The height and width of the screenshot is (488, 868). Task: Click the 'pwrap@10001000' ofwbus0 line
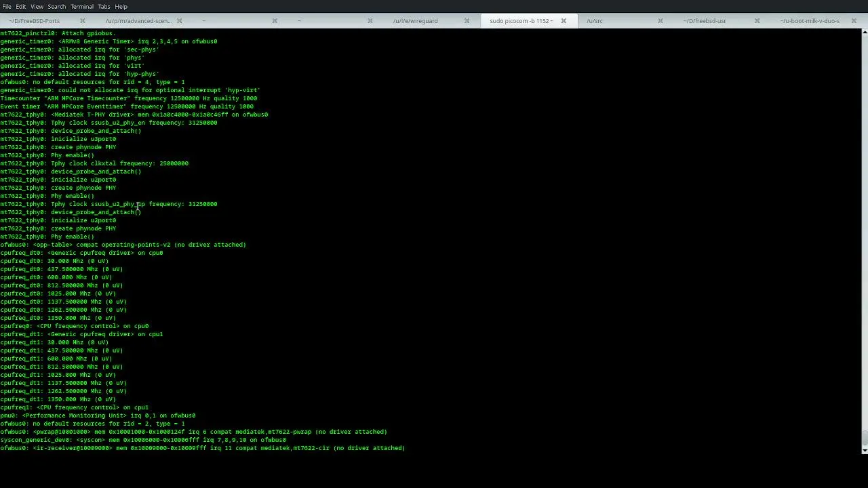tap(193, 432)
